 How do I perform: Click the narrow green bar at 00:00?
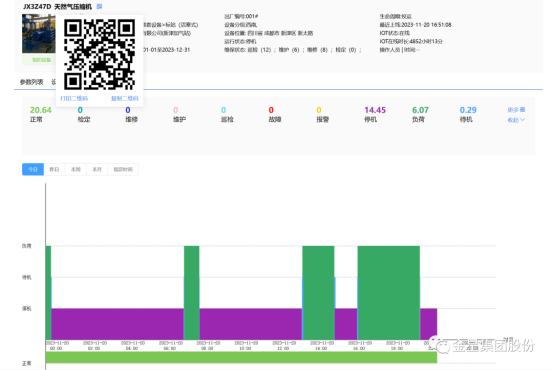48,293
